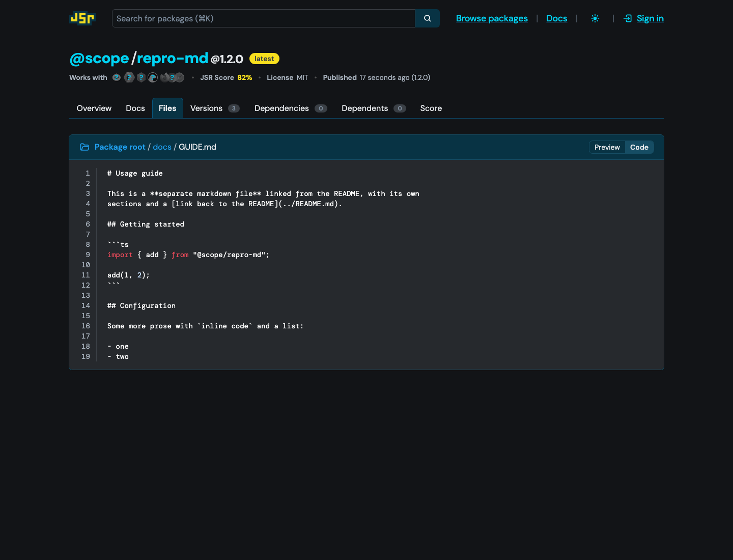The width and height of the screenshot is (733, 560).
Task: Open the Dependencies tab
Action: [x=291, y=108]
